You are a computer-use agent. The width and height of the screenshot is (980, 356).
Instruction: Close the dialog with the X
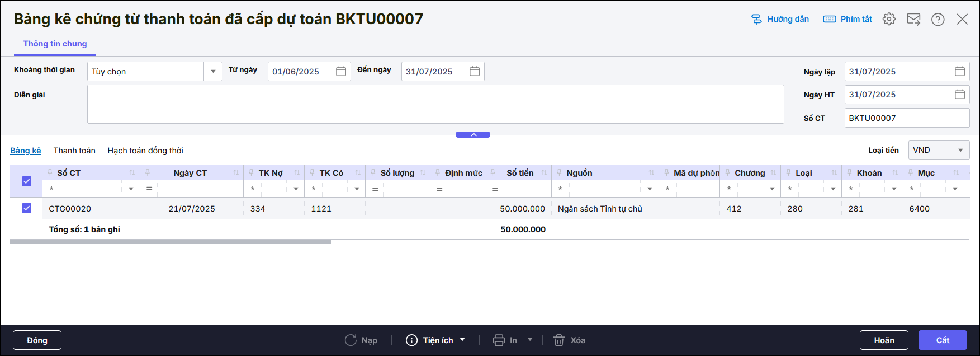pyautogui.click(x=962, y=19)
